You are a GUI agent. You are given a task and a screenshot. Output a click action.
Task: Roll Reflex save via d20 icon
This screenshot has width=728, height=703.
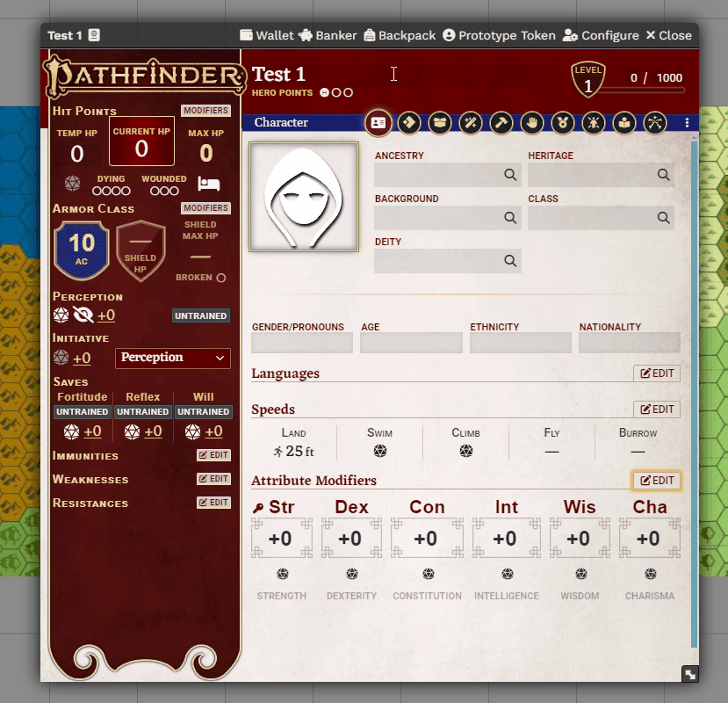(x=133, y=431)
